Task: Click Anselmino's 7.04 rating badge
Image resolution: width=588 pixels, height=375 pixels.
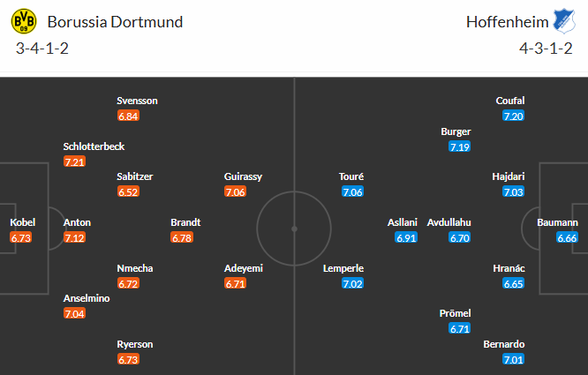Action: 75,313
